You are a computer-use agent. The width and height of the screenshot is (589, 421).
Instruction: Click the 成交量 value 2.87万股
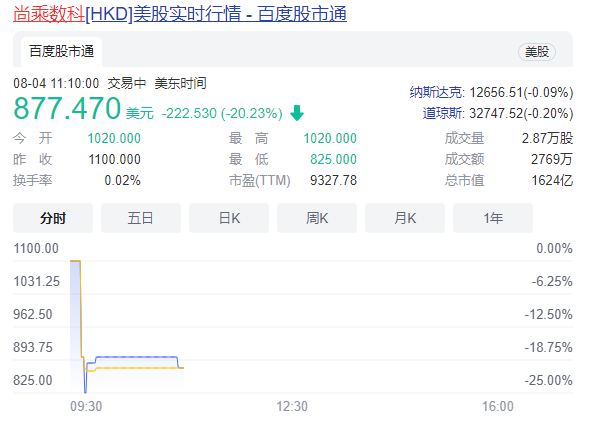tap(547, 139)
